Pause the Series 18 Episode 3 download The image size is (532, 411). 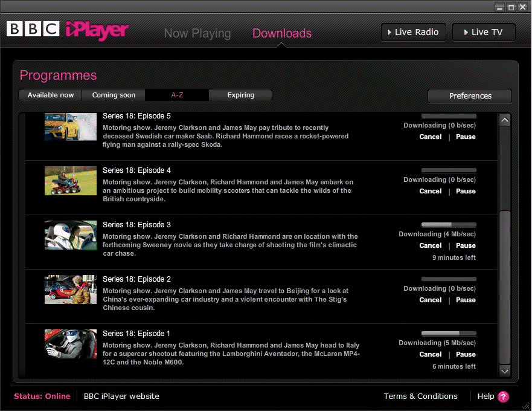(466, 246)
